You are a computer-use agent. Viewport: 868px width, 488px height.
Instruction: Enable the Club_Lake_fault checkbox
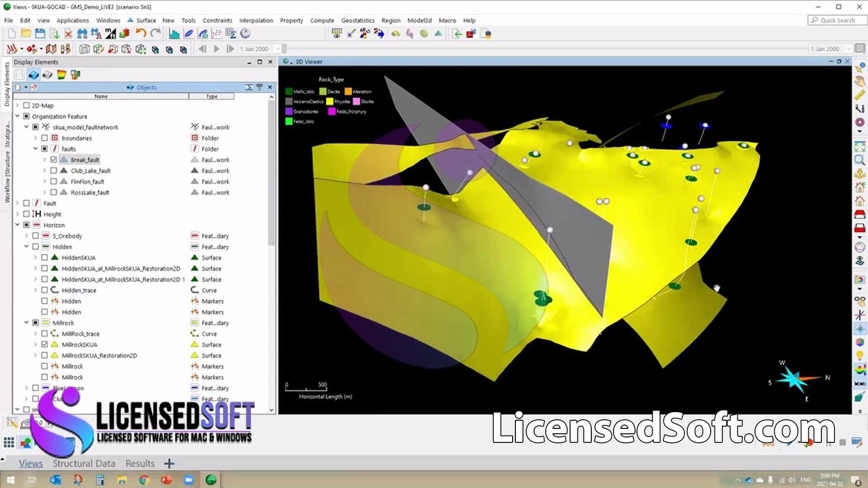[54, 171]
